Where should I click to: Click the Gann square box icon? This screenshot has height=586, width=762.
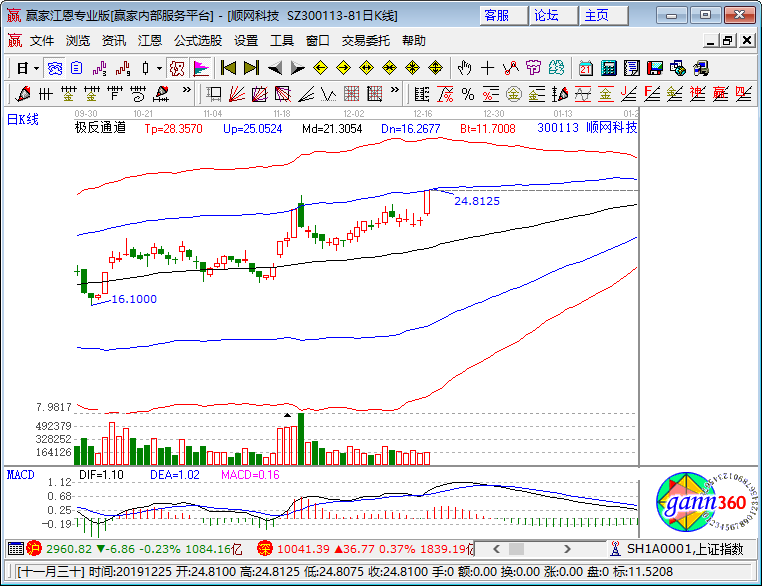(260, 94)
